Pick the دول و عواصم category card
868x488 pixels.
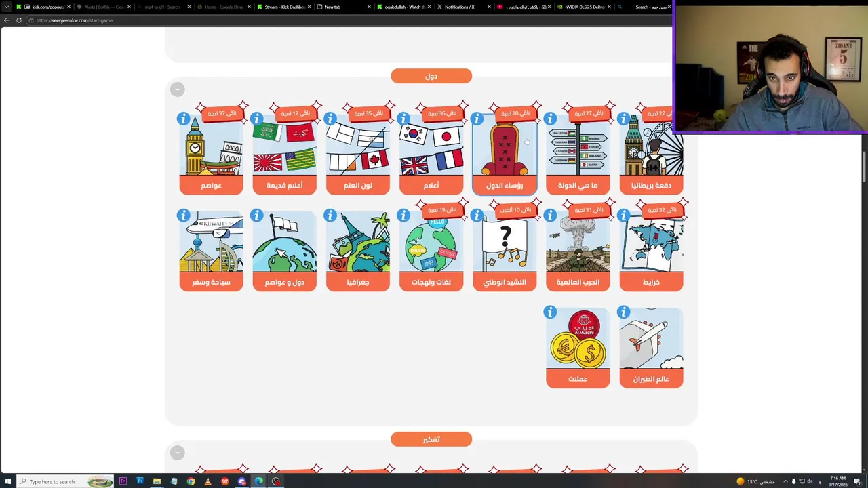pos(284,251)
